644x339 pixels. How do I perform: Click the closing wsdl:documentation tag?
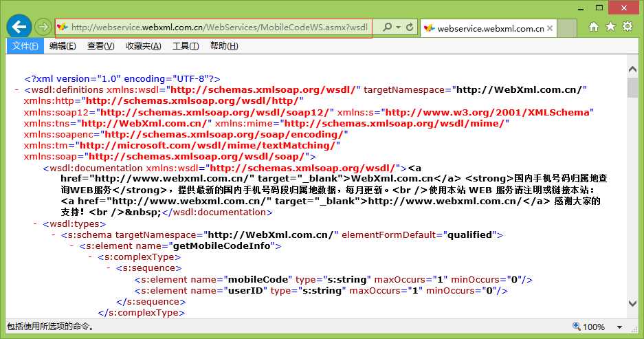click(x=217, y=212)
